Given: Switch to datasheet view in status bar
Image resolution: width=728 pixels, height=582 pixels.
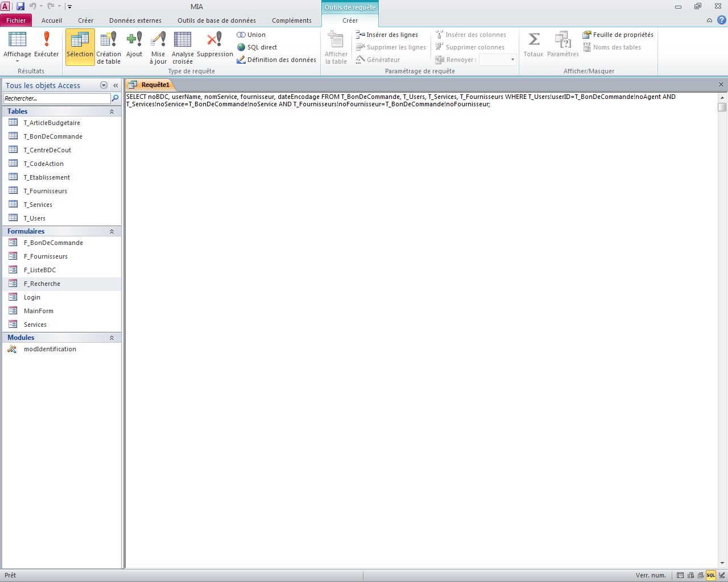Looking at the screenshot, I should (680, 575).
